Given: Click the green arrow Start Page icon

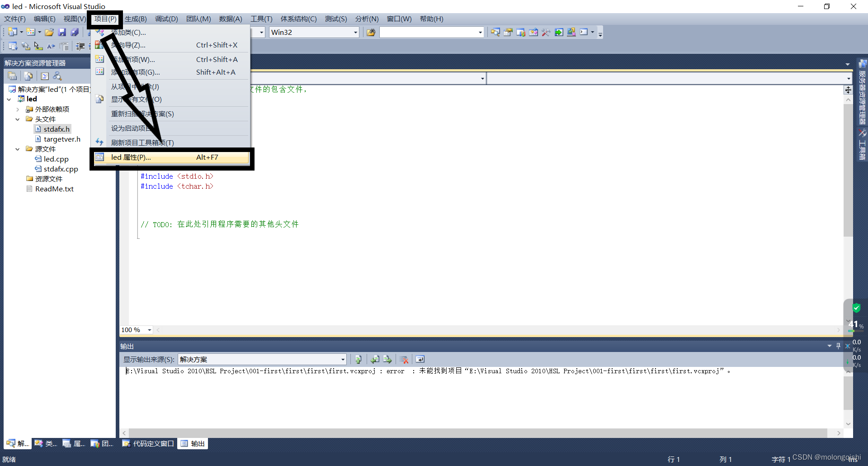Looking at the screenshot, I should click(559, 32).
